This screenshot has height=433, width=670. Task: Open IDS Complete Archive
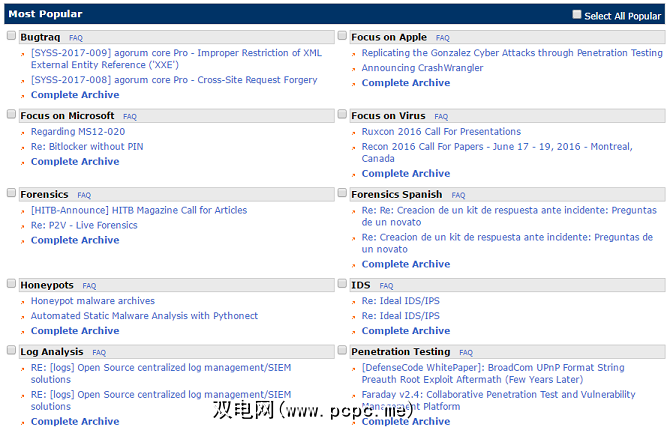coord(406,331)
